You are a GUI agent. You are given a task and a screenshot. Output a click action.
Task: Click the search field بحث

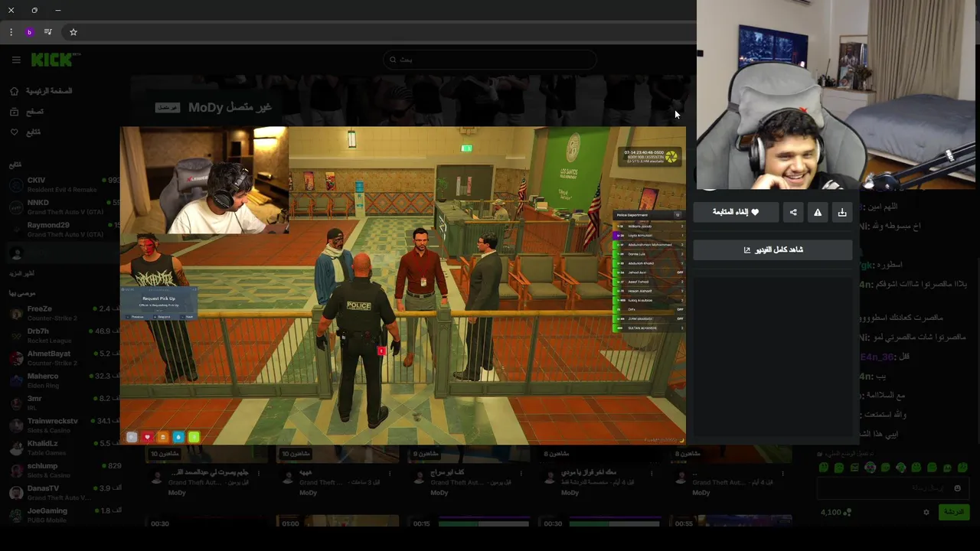click(490, 60)
